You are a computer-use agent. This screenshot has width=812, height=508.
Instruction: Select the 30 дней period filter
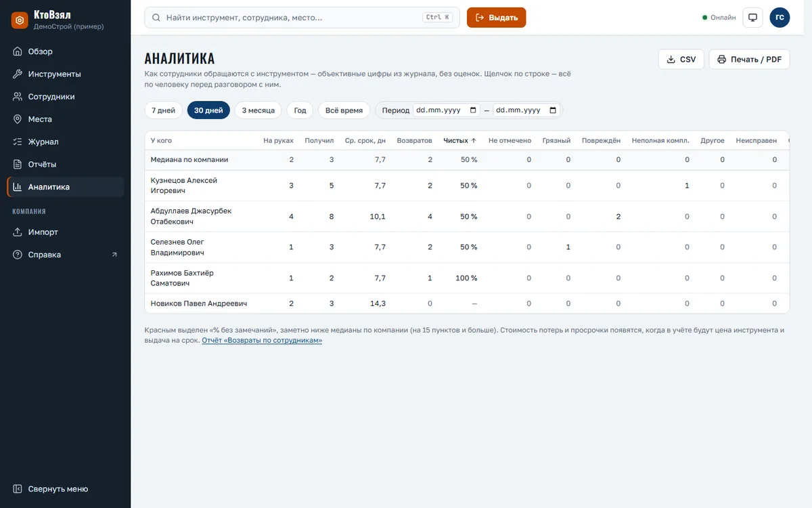(208, 110)
